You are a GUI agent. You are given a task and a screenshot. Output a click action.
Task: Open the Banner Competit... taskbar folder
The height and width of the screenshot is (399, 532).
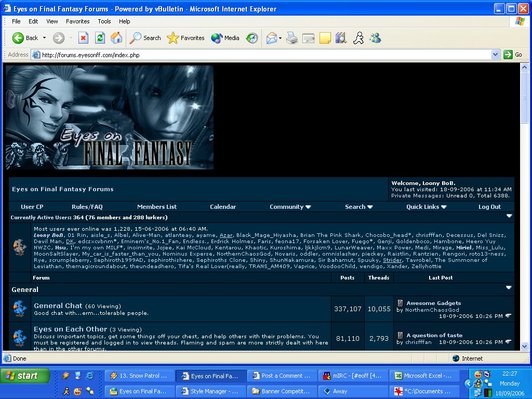[x=282, y=391]
